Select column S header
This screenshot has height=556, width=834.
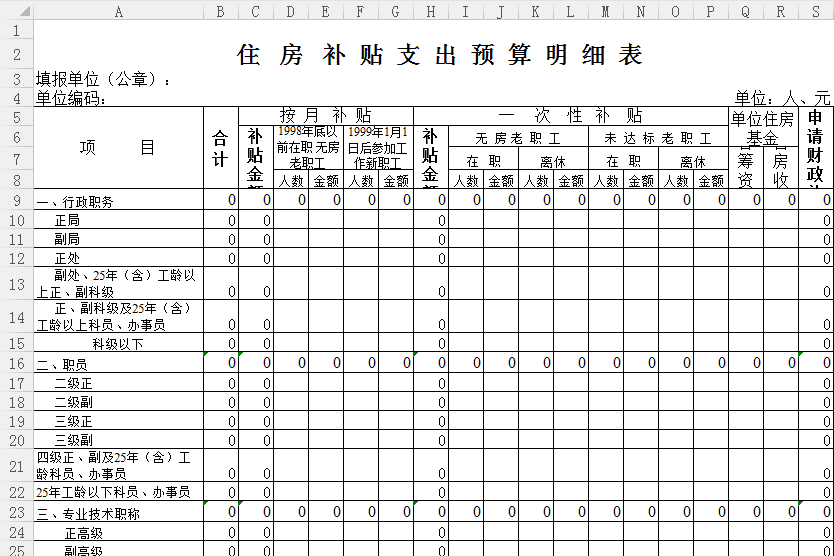816,12
